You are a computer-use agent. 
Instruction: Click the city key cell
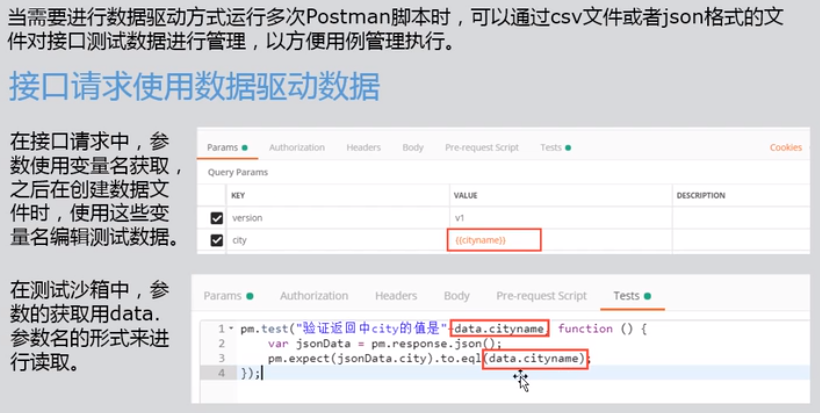338,240
